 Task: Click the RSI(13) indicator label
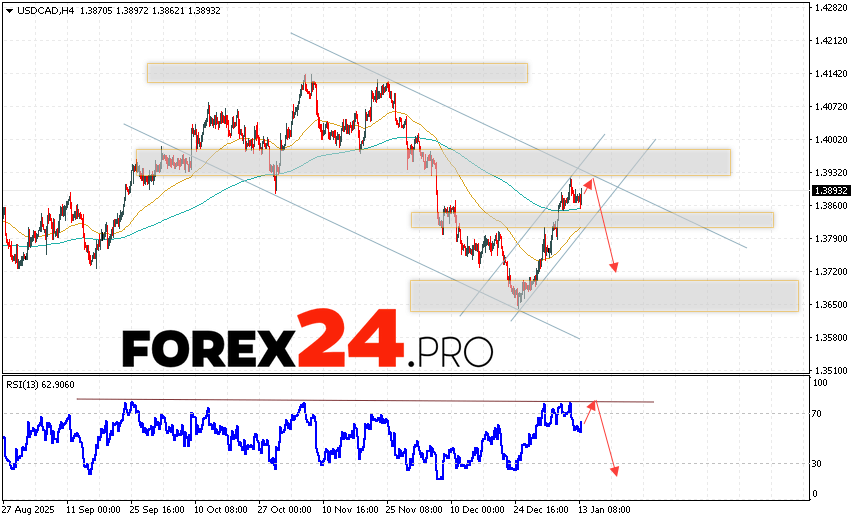click(40, 382)
